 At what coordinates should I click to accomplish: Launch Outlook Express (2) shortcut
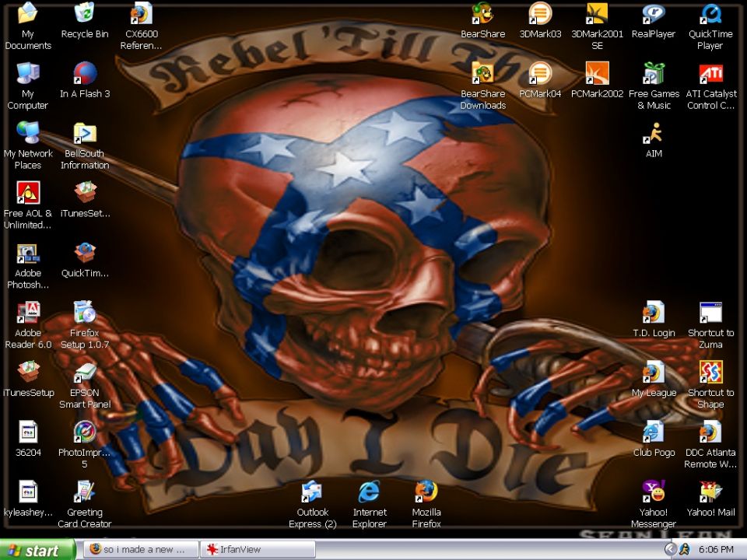point(312,492)
